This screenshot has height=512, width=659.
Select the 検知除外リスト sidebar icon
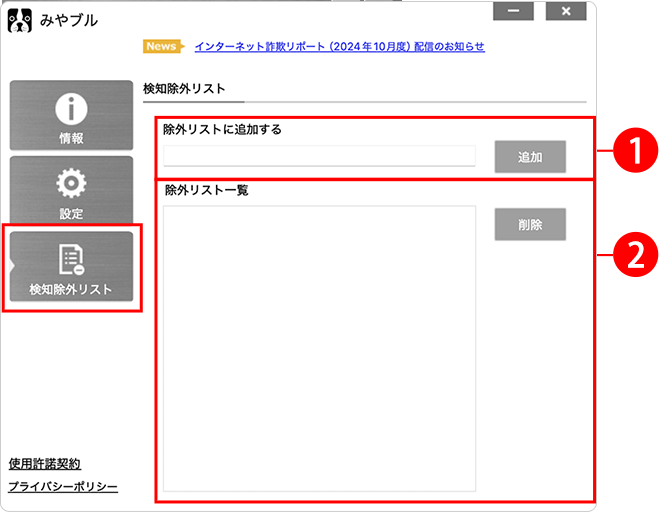tap(71, 267)
